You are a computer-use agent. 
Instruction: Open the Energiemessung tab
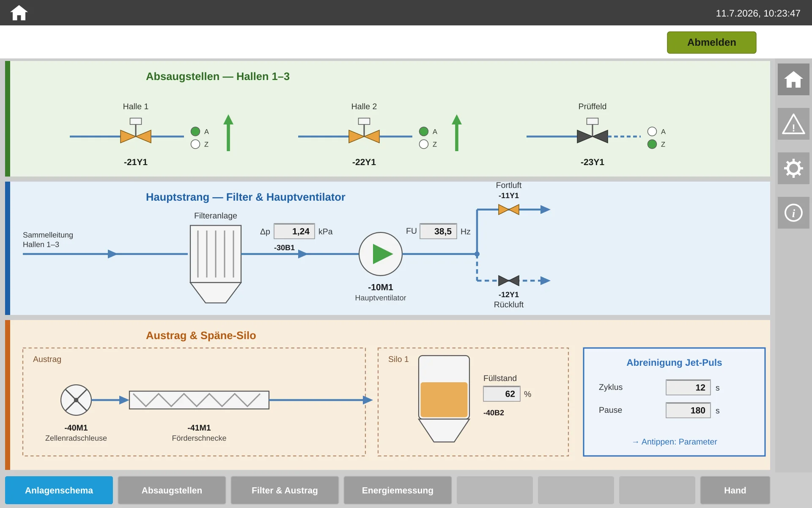pyautogui.click(x=398, y=490)
